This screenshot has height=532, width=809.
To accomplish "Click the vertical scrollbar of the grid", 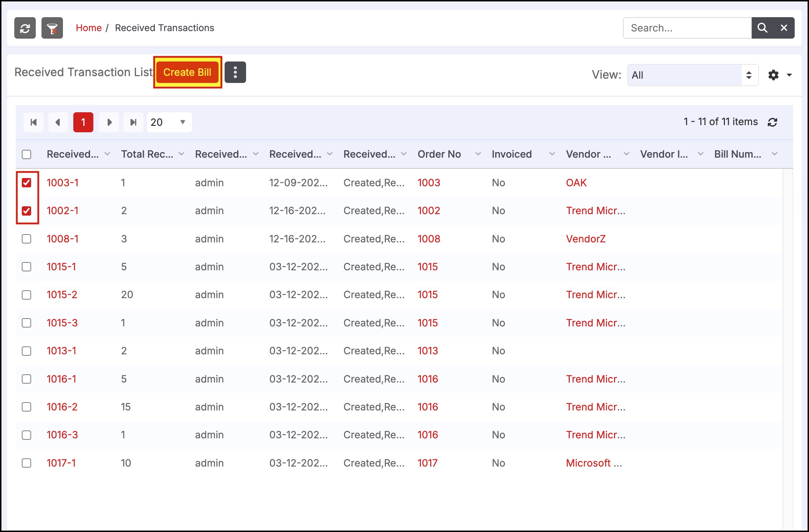I will click(x=788, y=349).
